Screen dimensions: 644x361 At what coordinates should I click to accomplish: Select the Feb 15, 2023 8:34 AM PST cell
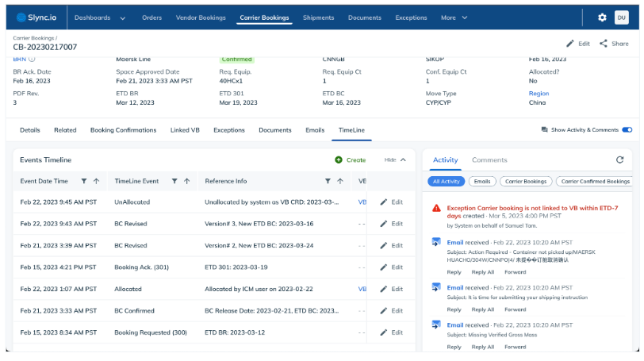(59, 332)
